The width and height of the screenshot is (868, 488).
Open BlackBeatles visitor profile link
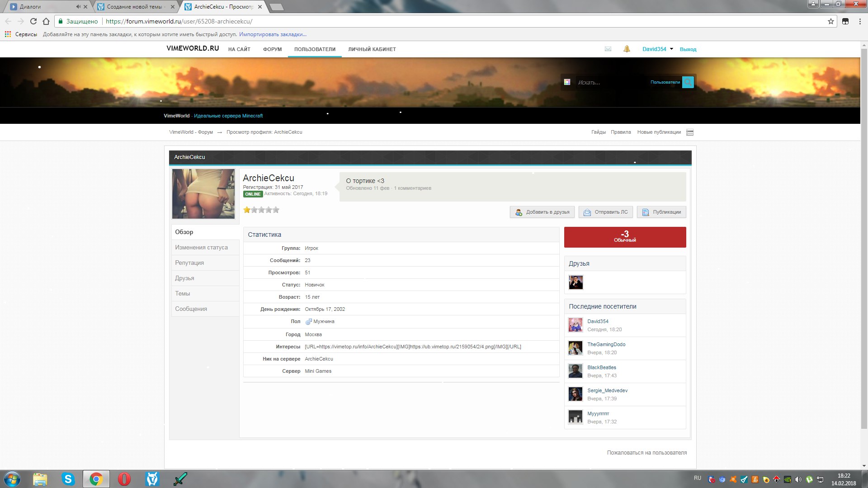tap(601, 367)
